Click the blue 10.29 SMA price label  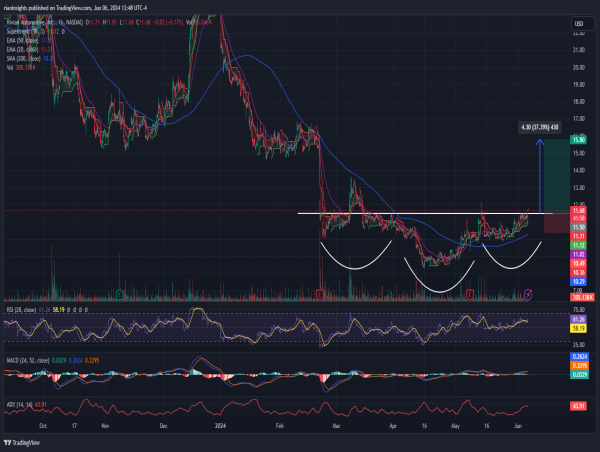[578, 282]
